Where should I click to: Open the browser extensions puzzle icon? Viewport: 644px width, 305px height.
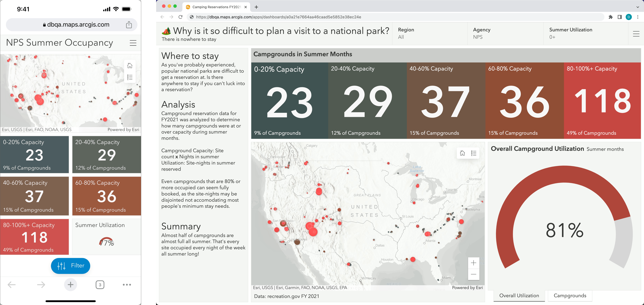tap(611, 17)
